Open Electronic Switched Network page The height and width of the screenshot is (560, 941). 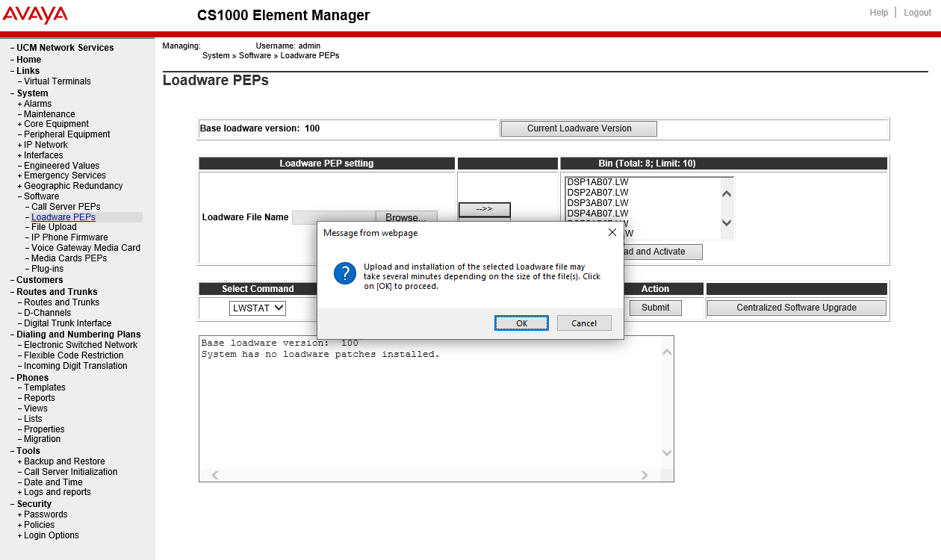pyautogui.click(x=81, y=345)
